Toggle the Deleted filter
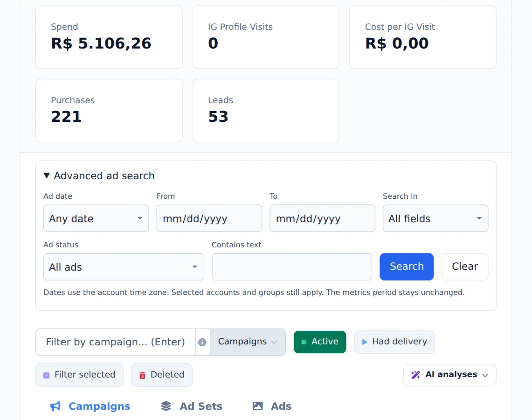This screenshot has width=532, height=420. point(162,375)
